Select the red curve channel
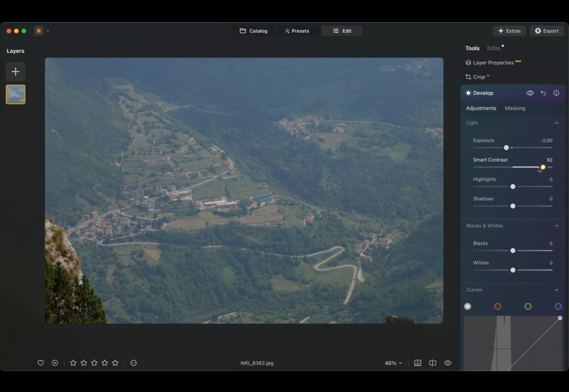The width and height of the screenshot is (569, 392). coord(497,306)
